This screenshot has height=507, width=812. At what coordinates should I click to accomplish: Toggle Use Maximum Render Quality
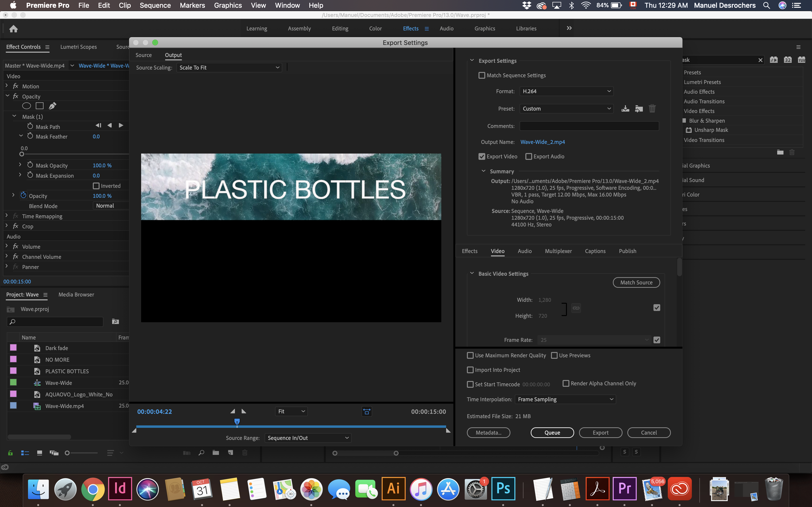471,355
